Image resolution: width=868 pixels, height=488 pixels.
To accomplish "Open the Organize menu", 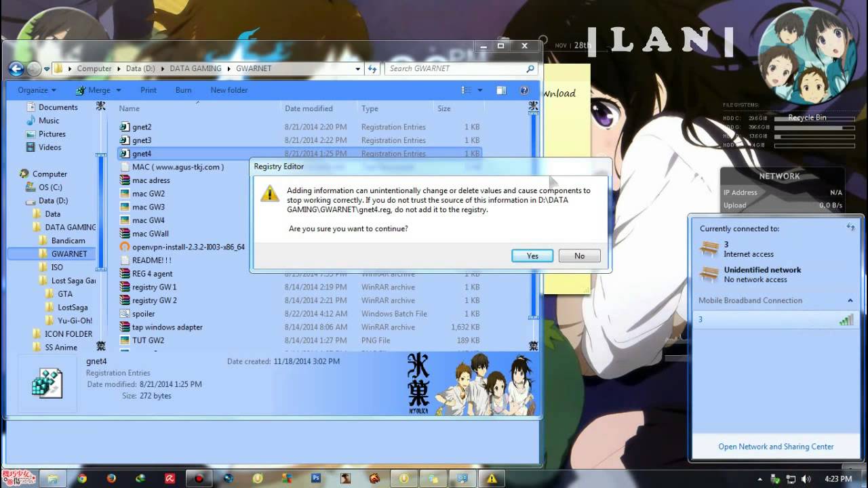I will click(37, 90).
